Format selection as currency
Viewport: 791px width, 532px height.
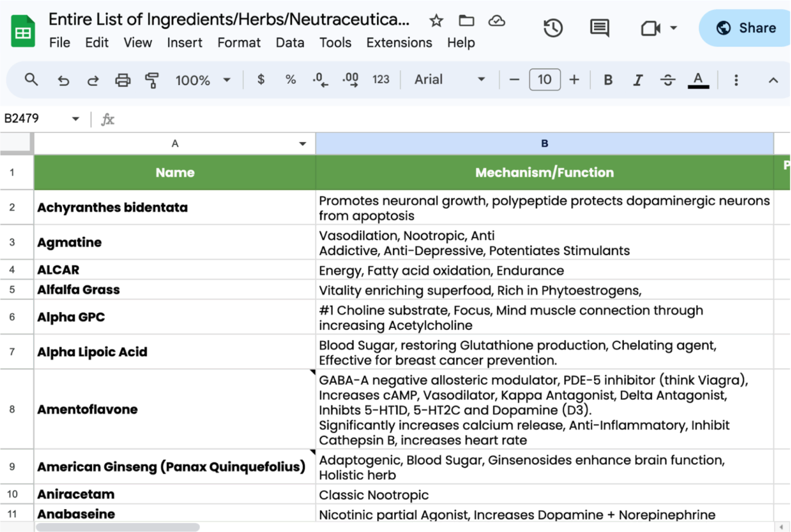[261, 80]
